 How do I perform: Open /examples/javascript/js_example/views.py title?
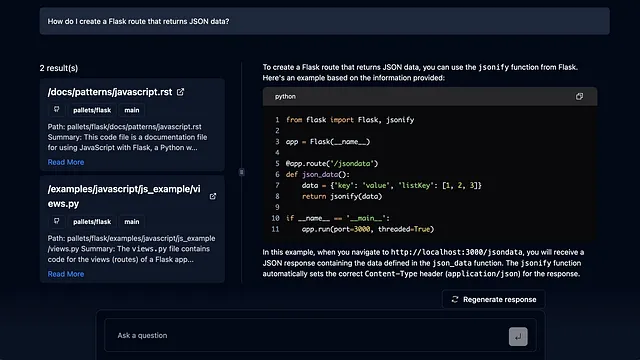coord(124,196)
